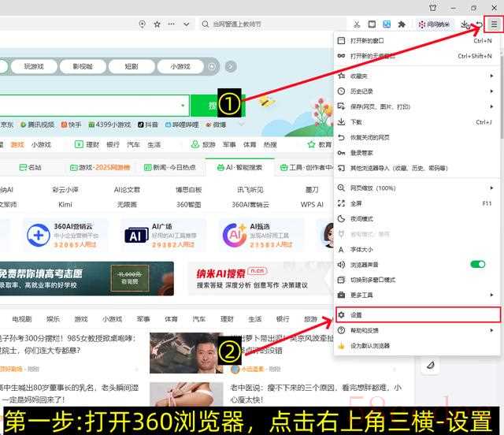Image resolution: width=504 pixels, height=435 pixels.
Task: Click the 玩游戏 pill button
Action: coord(34,67)
